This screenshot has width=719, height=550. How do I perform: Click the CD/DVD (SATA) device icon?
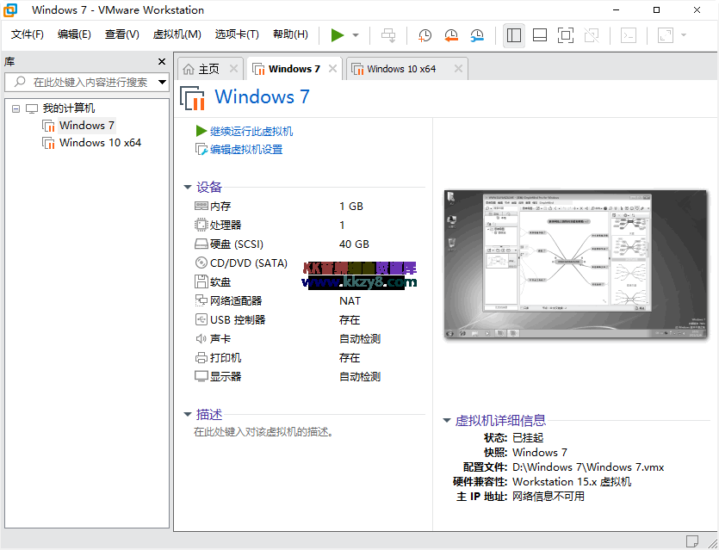pyautogui.click(x=201, y=263)
